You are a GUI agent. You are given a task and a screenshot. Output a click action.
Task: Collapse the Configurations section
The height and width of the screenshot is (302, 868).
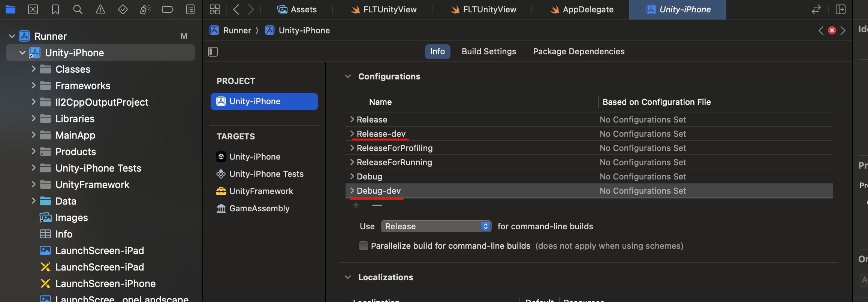point(348,76)
